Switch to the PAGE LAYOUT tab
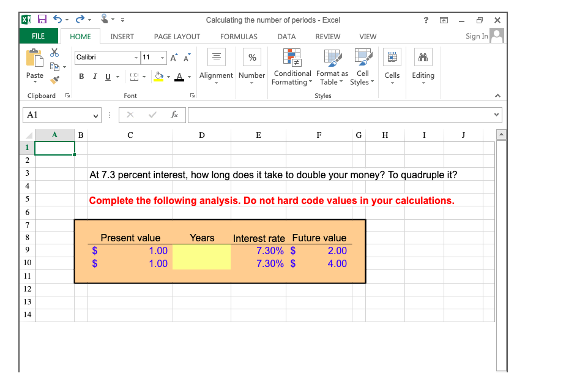 [x=177, y=36]
